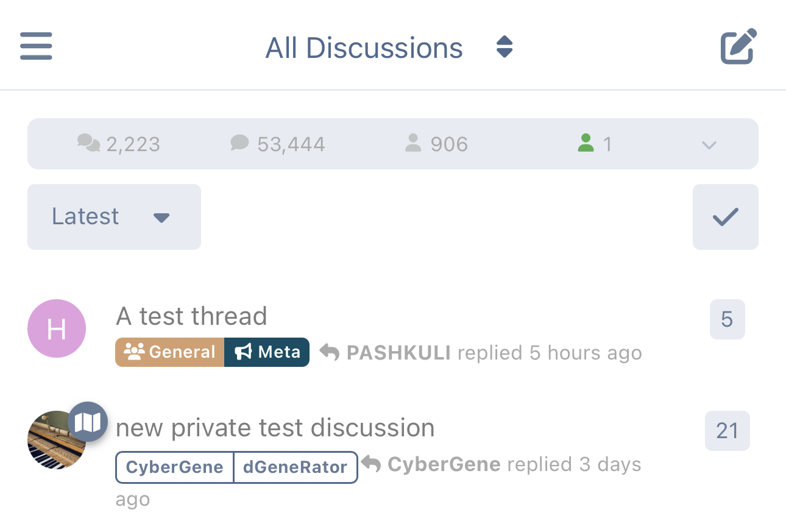This screenshot has height=532, width=786.
Task: Click the users count person icon
Action: click(x=413, y=143)
